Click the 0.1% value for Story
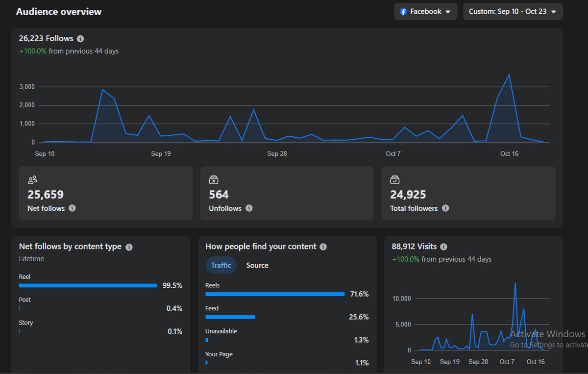The image size is (588, 374). (175, 331)
